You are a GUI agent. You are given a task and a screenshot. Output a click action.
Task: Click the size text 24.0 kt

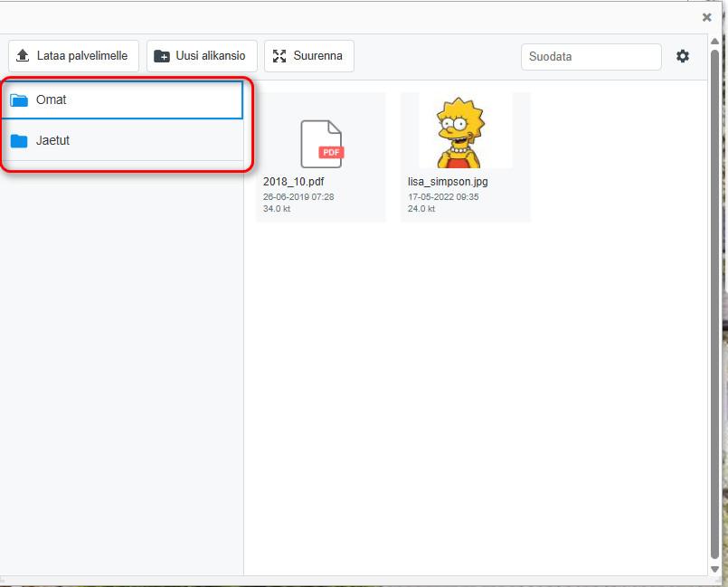tap(421, 209)
